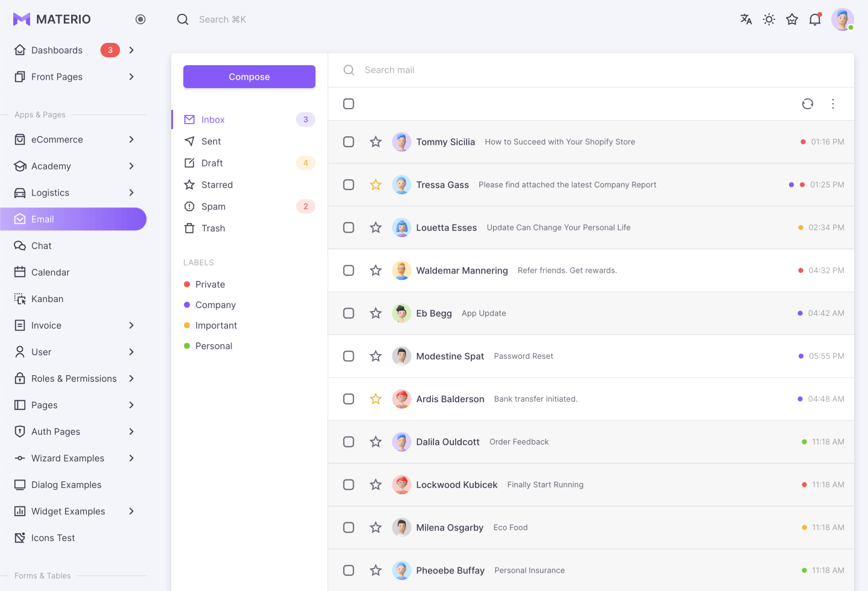This screenshot has height=591, width=868.
Task: Check the Tommy Sicilia email checkbox
Action: point(348,142)
